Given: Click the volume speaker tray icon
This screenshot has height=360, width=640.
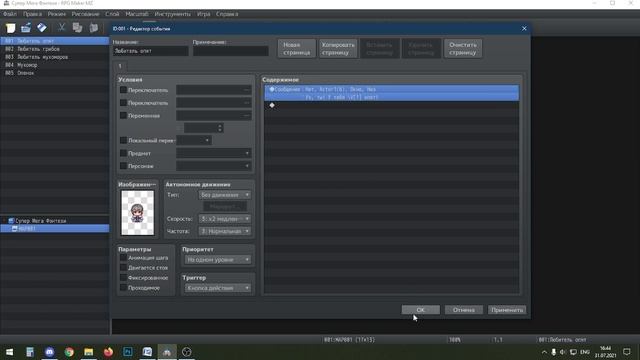Looking at the screenshot, I should click(563, 352).
